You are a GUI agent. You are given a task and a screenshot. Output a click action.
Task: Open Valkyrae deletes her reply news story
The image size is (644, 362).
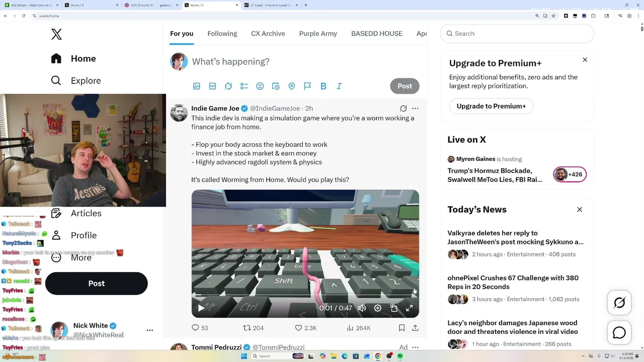(x=516, y=237)
